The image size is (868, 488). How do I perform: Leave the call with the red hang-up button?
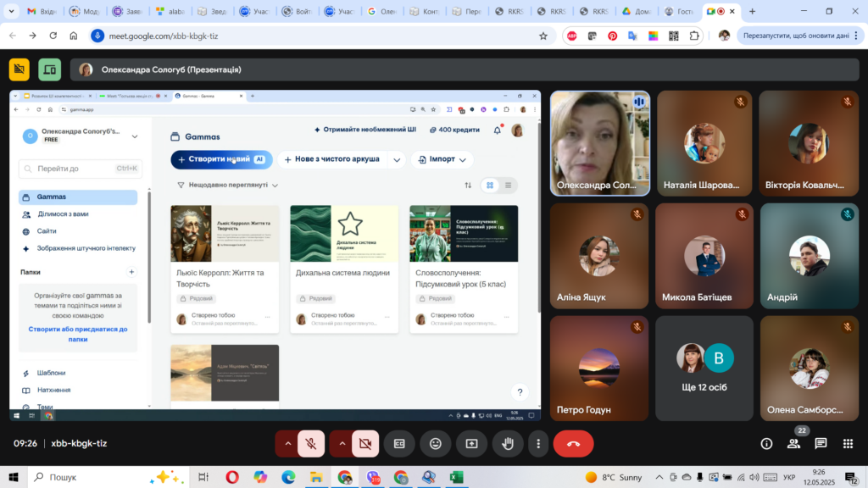pyautogui.click(x=573, y=444)
